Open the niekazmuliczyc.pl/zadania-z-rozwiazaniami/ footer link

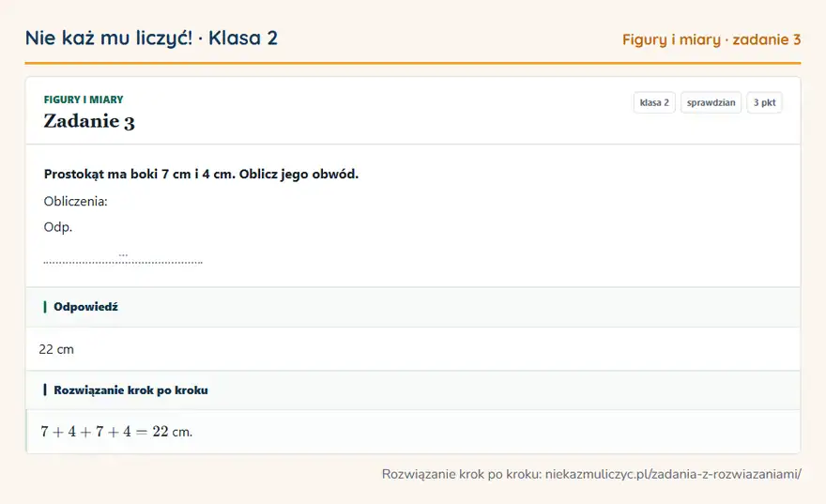673,474
